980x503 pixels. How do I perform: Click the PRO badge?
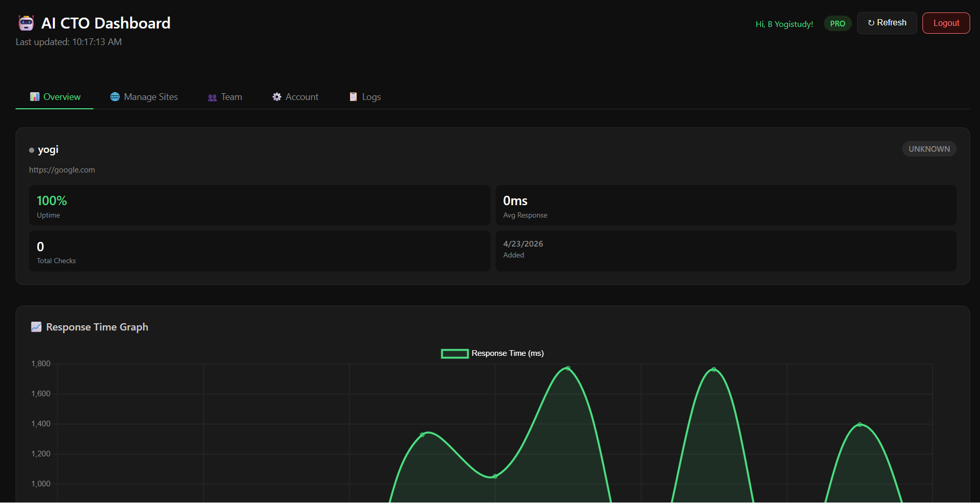pos(837,24)
